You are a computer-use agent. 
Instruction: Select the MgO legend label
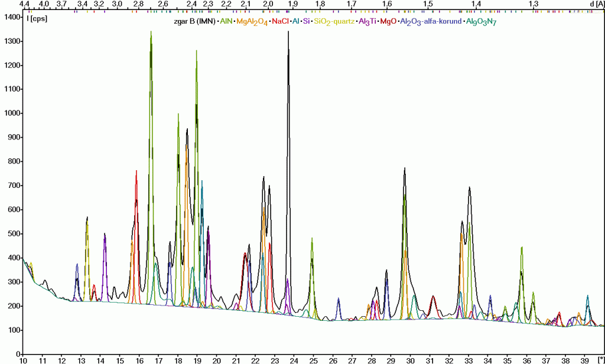[x=388, y=21]
